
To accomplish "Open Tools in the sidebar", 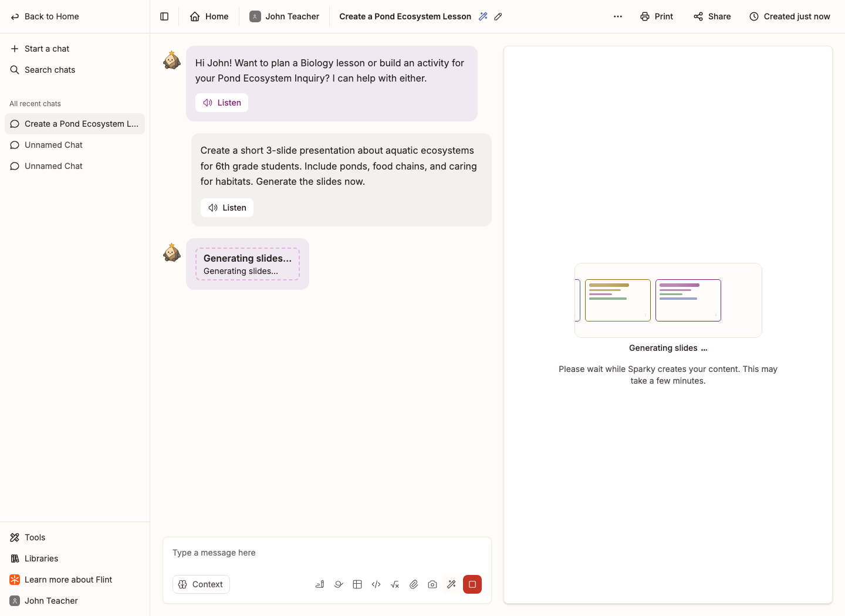I will pyautogui.click(x=75, y=537).
